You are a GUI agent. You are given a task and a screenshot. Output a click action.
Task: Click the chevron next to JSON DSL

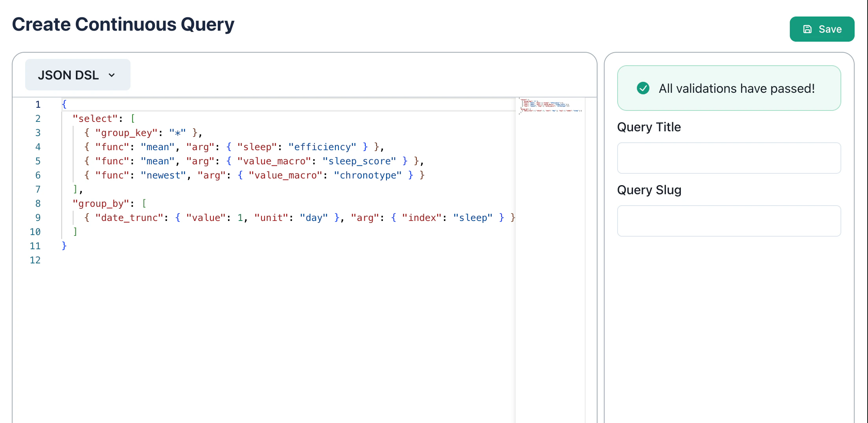[x=112, y=75]
